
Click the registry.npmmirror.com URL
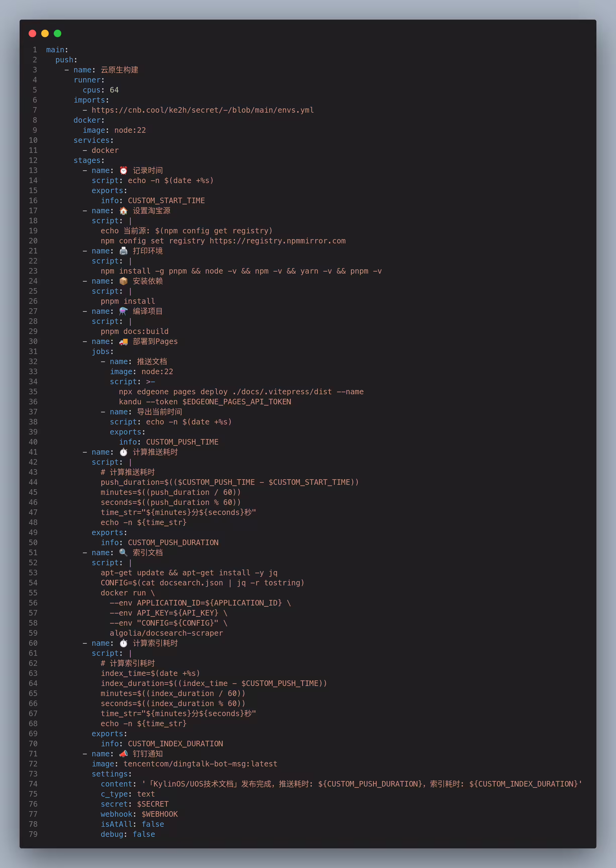[277, 241]
